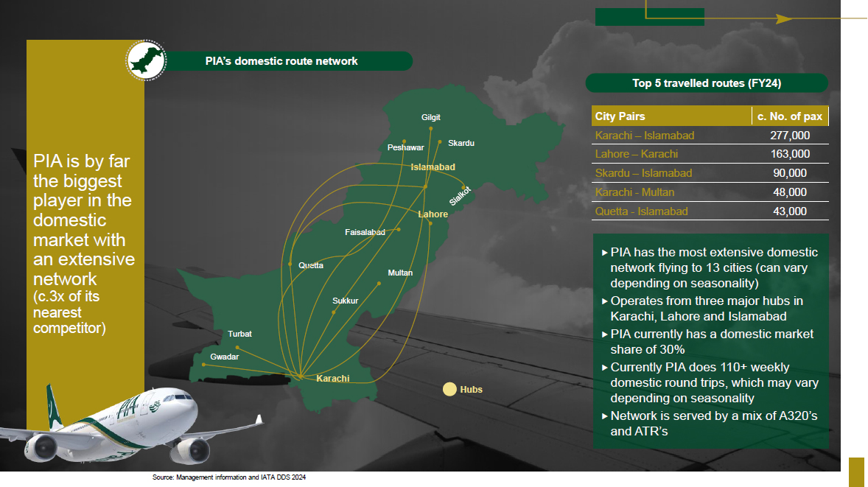This screenshot has width=868, height=487.
Task: Click the 90,000 passenger value
Action: [790, 172]
